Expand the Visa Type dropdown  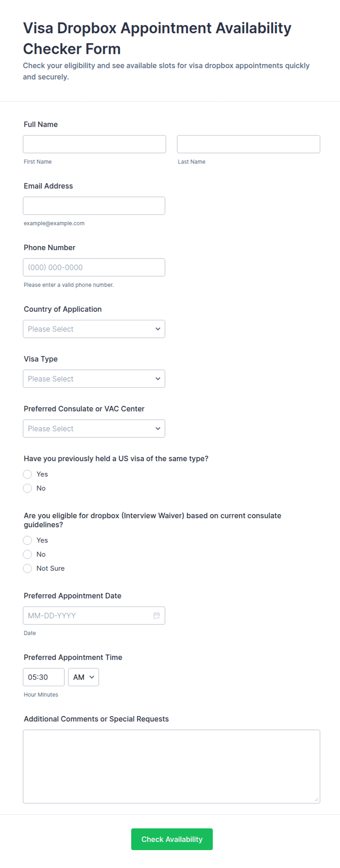(94, 379)
